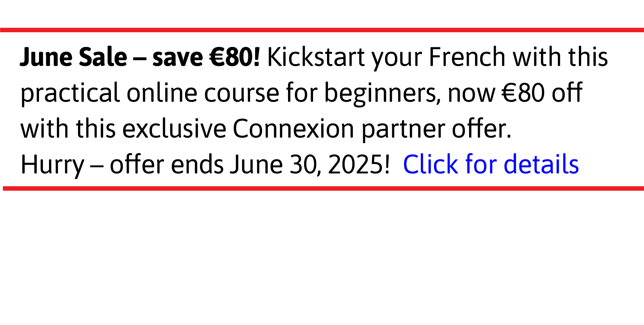Viewport: 644px width, 325px height.
Task: Click the 'offer ends' text
Action: (166, 164)
